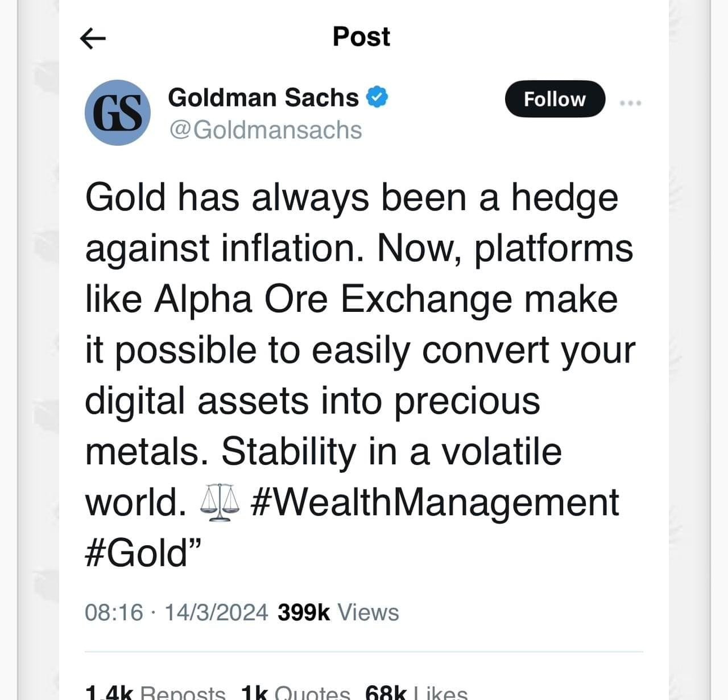The width and height of the screenshot is (728, 700).
Task: Click the Post header title
Action: click(x=361, y=37)
